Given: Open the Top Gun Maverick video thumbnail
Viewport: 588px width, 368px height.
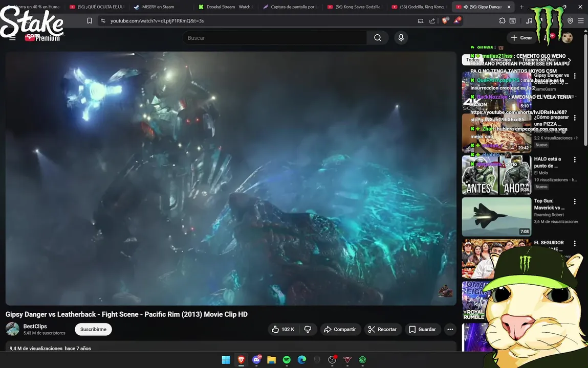Looking at the screenshot, I should (x=496, y=217).
